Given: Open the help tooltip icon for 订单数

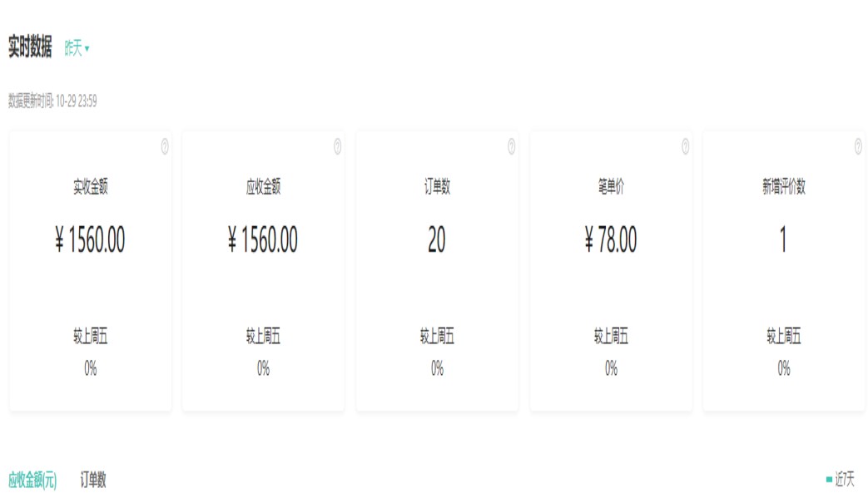Looking at the screenshot, I should pyautogui.click(x=511, y=147).
